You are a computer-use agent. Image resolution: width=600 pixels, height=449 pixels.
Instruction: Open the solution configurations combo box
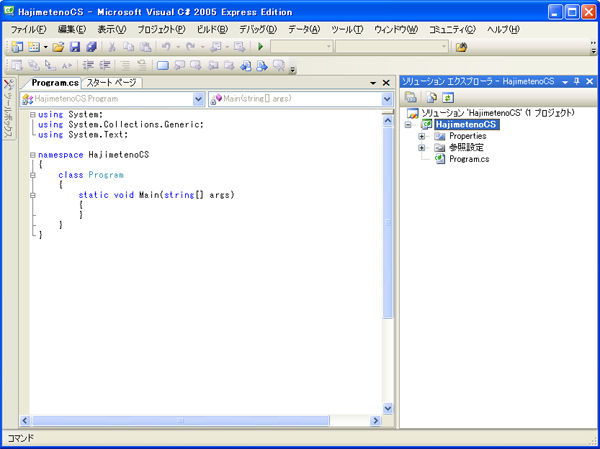click(x=302, y=47)
